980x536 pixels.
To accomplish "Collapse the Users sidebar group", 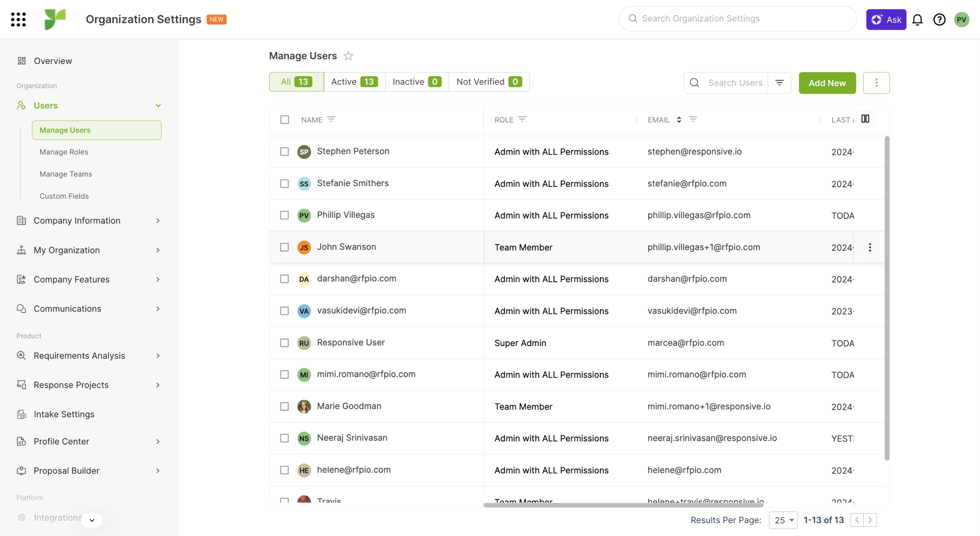I will pyautogui.click(x=158, y=106).
